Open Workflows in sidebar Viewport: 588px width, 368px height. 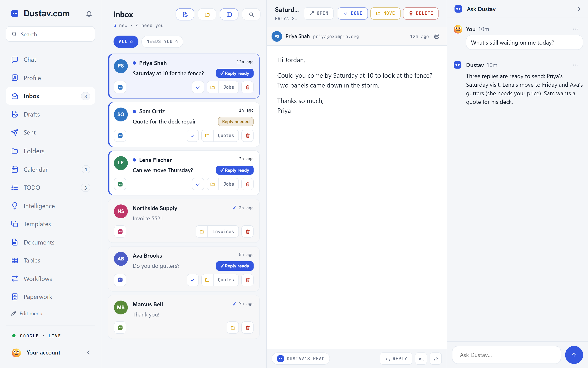click(50, 278)
